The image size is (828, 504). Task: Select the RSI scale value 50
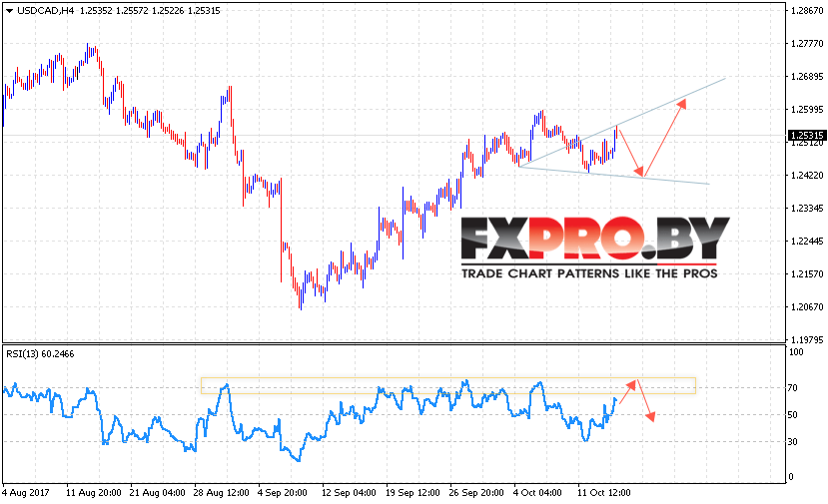tap(793, 415)
